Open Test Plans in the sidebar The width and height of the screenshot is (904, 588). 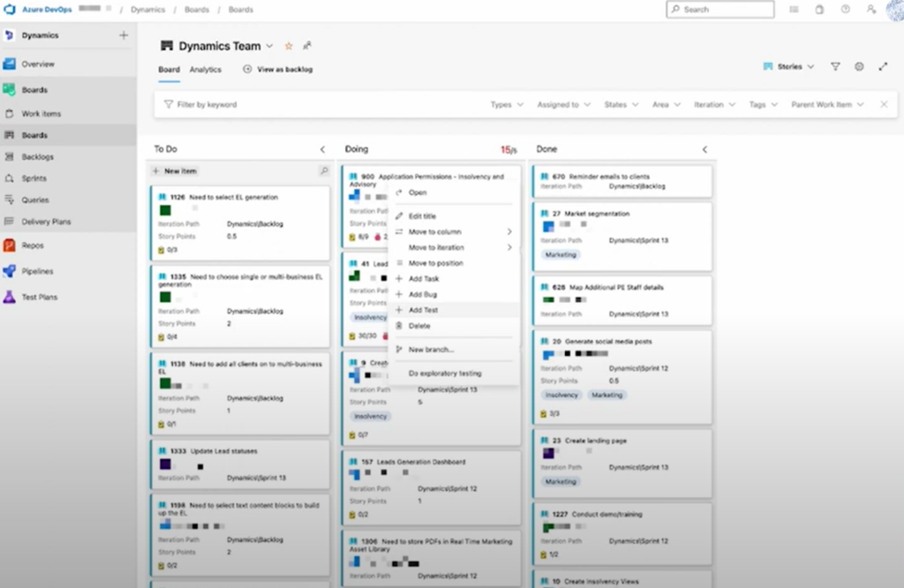pos(39,297)
